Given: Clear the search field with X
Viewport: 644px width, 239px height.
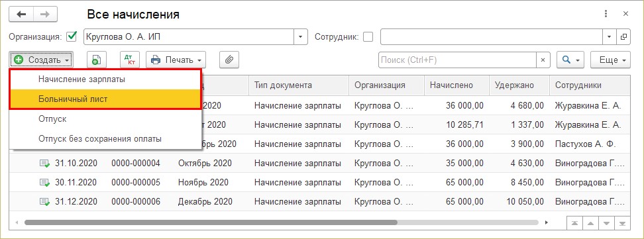Looking at the screenshot, I should pos(543,60).
